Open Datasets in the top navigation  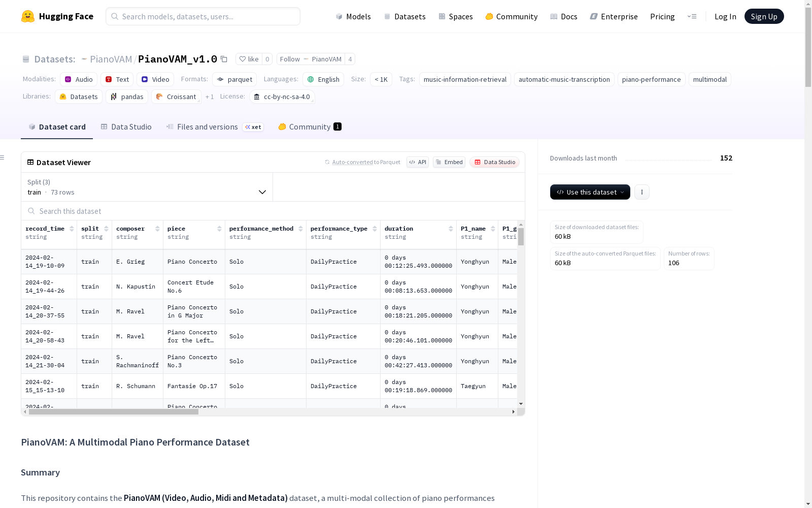(x=404, y=16)
